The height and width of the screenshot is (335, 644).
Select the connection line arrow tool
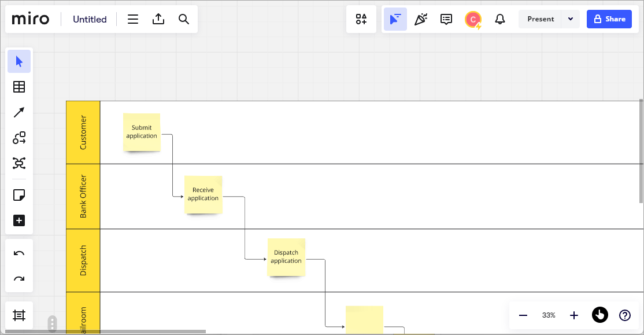point(19,112)
